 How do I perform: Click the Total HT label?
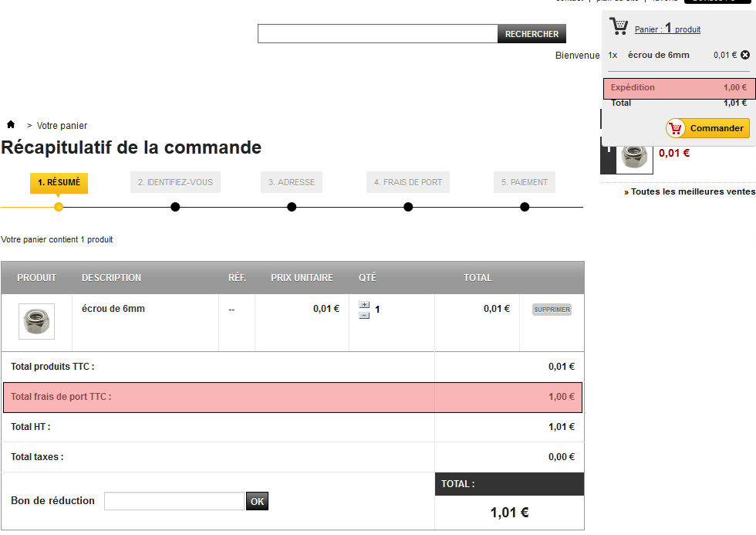click(30, 427)
